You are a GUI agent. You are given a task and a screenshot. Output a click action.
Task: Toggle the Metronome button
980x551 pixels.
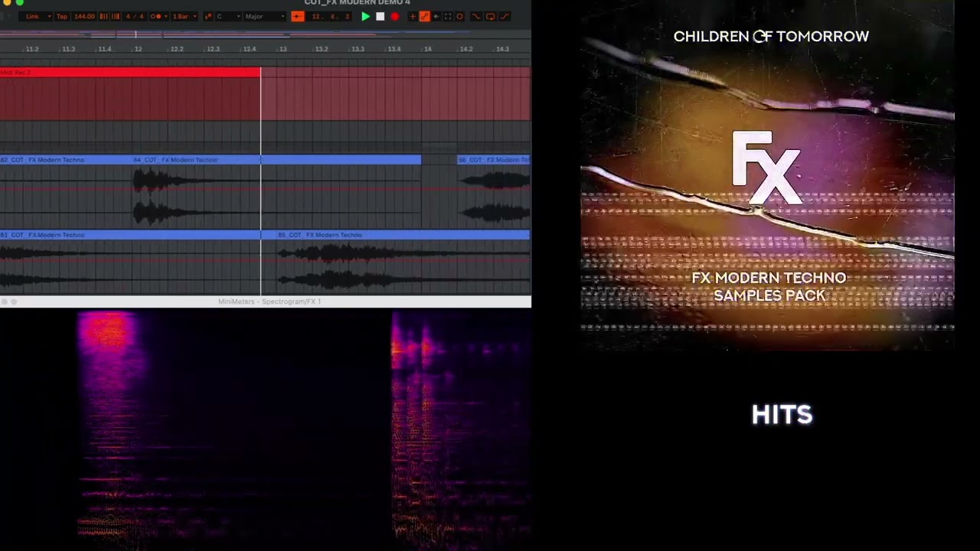[155, 16]
